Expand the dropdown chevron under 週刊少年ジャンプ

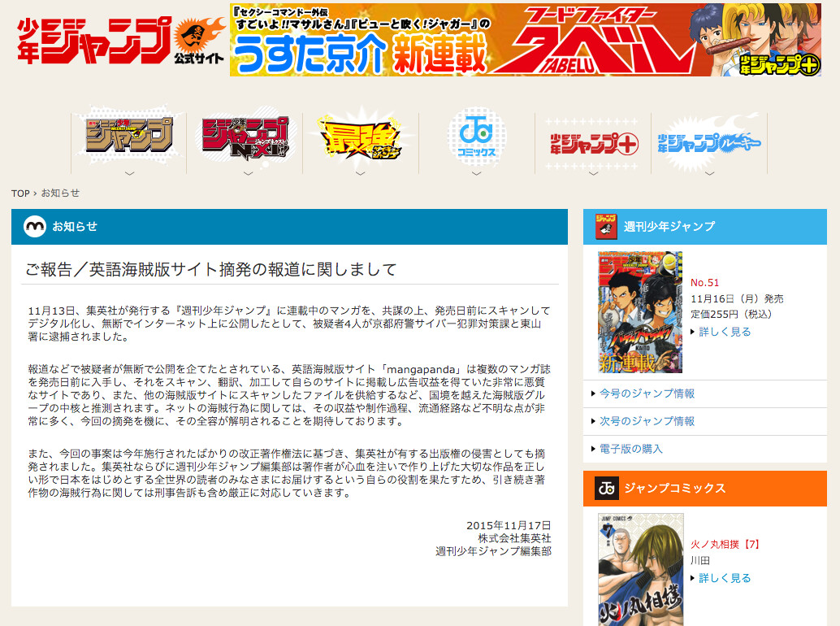pyautogui.click(x=130, y=172)
